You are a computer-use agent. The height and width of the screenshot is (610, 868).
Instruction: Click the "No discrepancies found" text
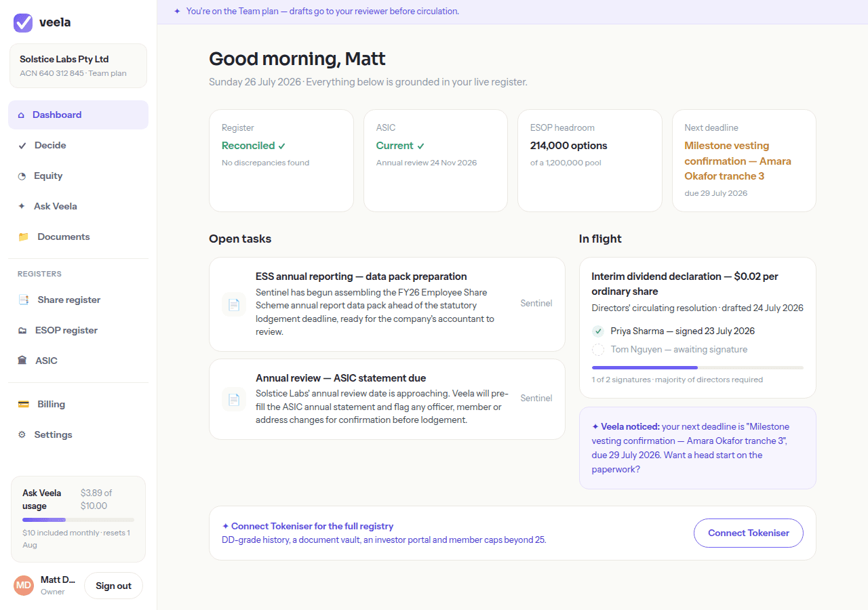265,163
